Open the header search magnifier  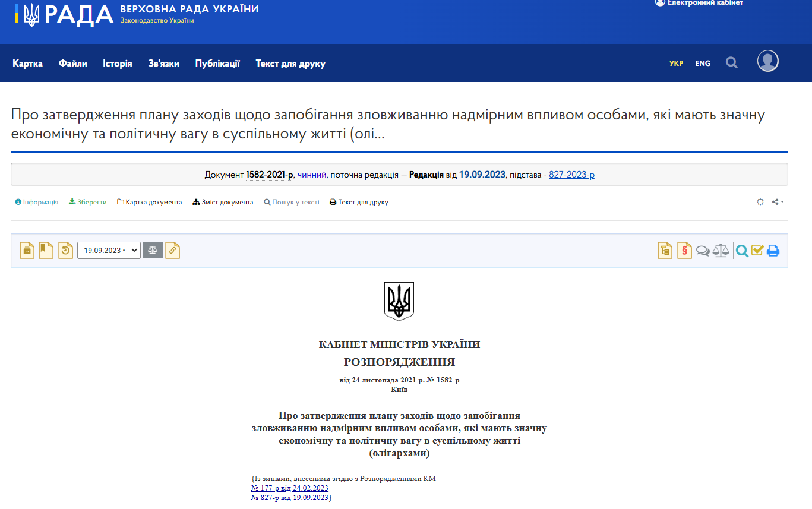pos(732,62)
